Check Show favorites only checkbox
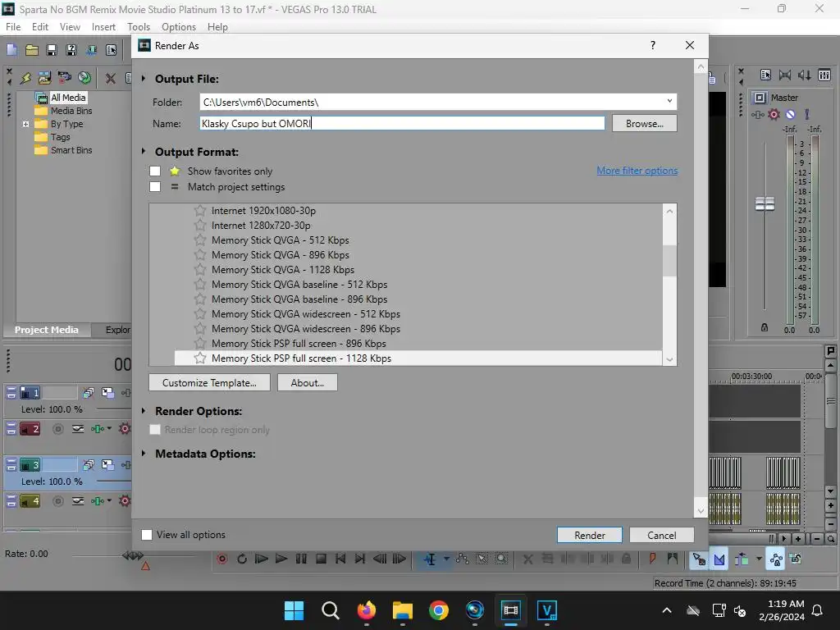 [155, 171]
